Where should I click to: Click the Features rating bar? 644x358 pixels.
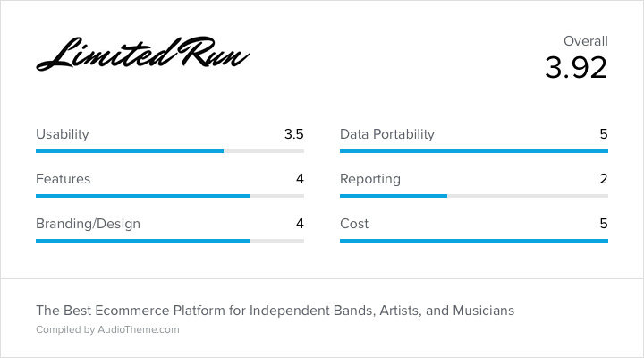pos(170,196)
